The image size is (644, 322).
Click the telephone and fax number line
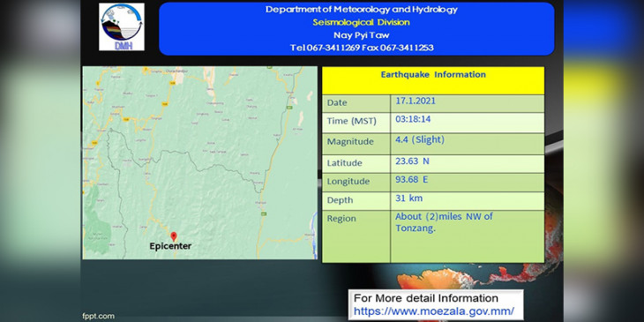[362, 48]
